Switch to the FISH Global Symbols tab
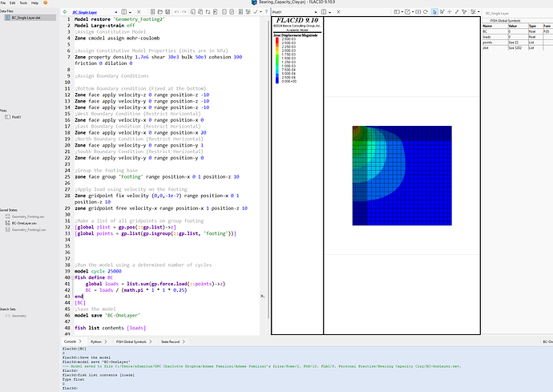 tap(134, 341)
